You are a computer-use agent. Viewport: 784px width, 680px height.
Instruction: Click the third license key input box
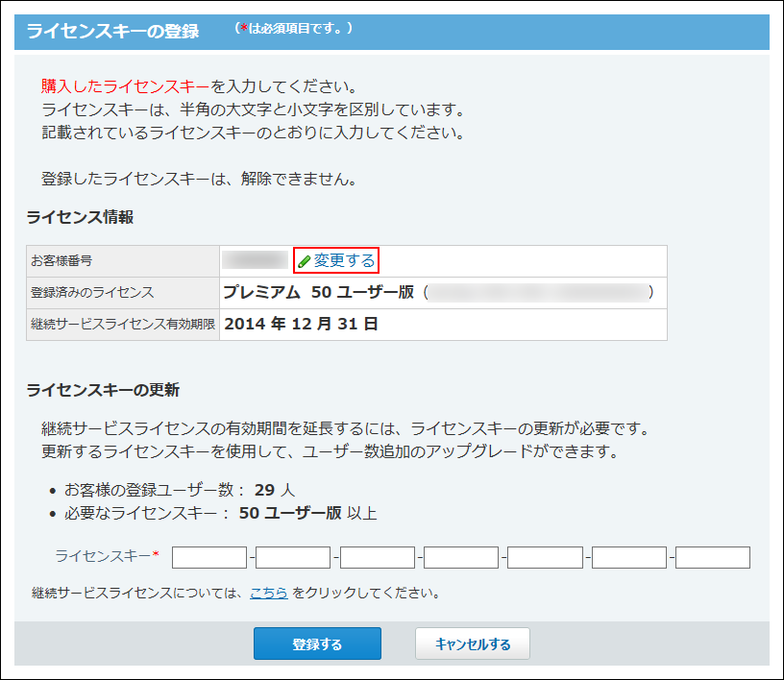tap(378, 557)
